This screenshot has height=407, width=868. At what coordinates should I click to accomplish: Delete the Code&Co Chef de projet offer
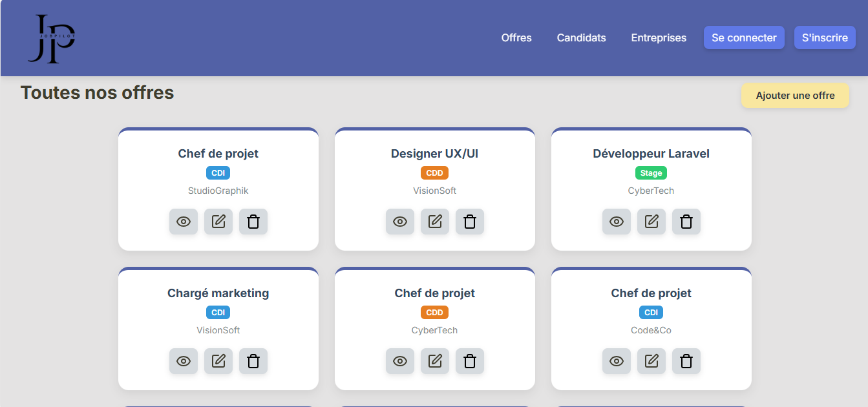(x=686, y=361)
